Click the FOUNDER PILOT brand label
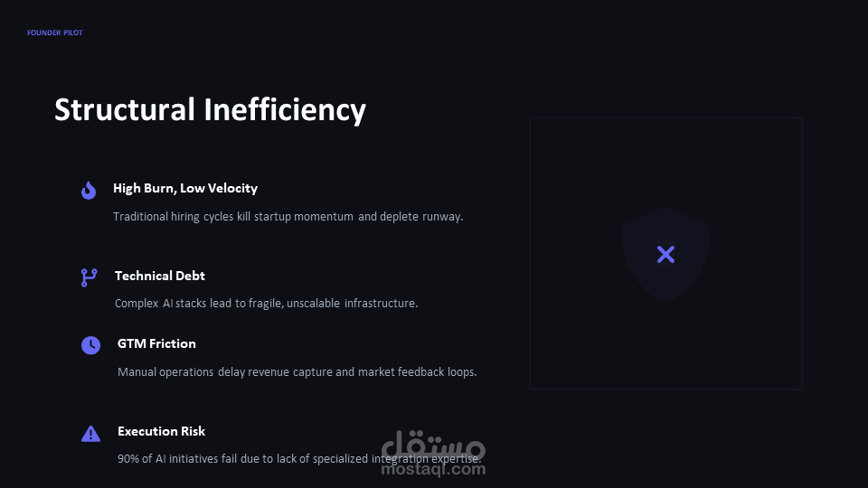 click(55, 33)
